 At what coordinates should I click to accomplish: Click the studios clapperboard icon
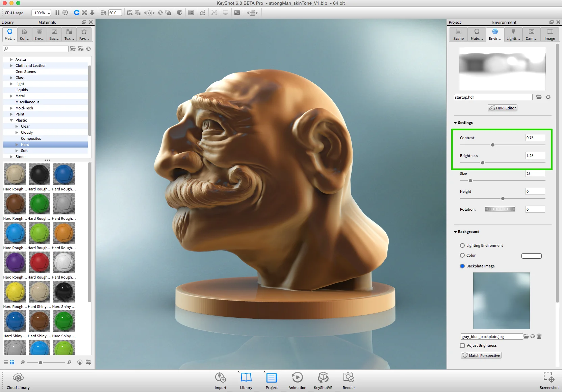click(252, 13)
